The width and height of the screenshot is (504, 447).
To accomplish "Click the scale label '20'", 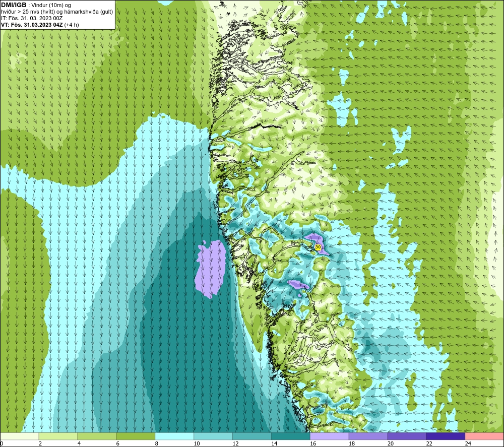I will pos(391,443).
